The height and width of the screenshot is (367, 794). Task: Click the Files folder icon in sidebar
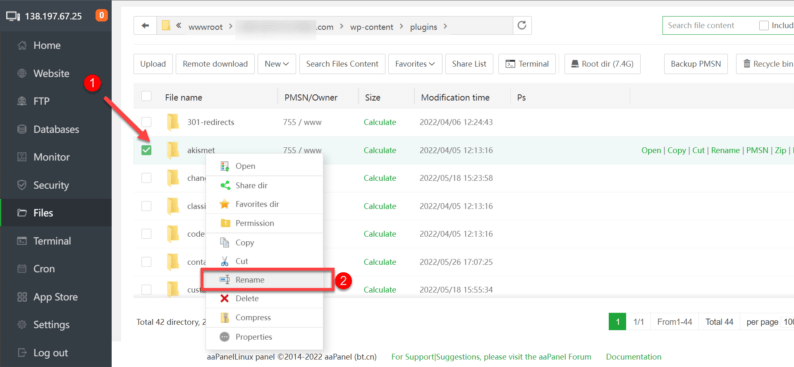pos(22,213)
